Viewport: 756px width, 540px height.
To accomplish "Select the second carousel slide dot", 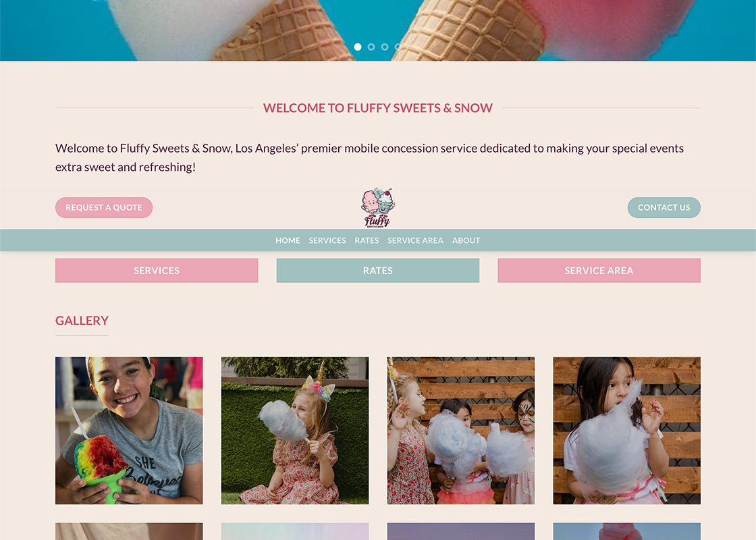I will [371, 47].
